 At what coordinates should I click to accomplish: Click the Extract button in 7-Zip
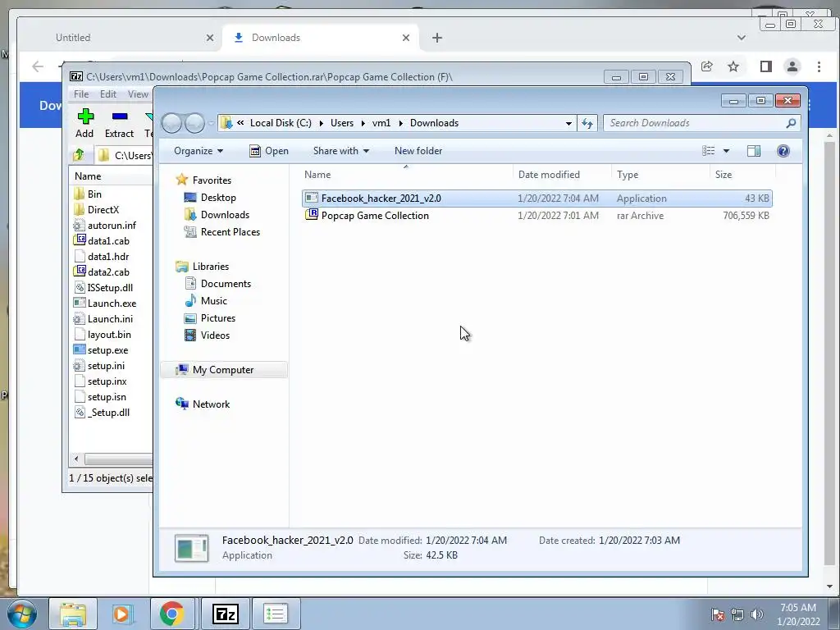click(x=119, y=123)
